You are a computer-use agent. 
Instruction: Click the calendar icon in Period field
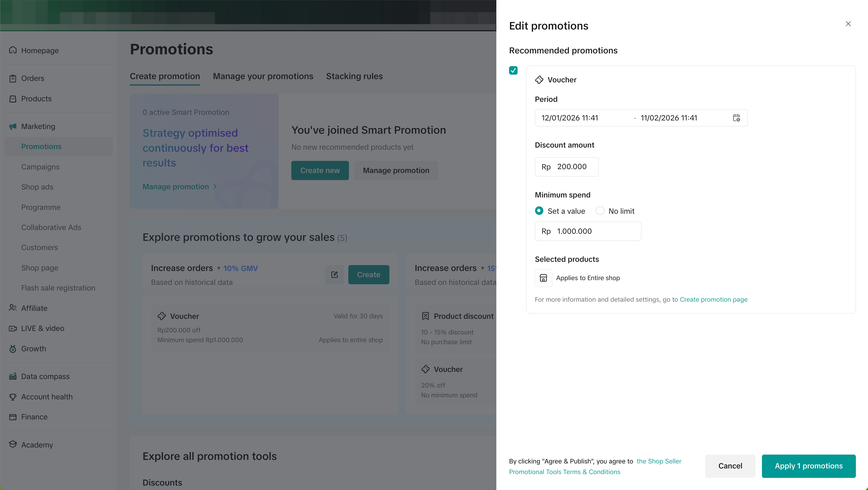[x=736, y=118]
